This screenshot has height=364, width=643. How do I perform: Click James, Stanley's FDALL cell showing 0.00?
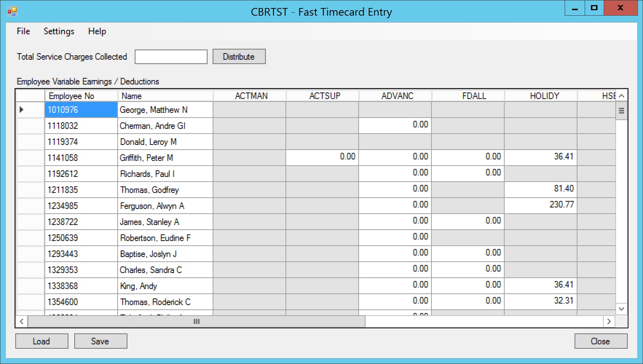468,222
